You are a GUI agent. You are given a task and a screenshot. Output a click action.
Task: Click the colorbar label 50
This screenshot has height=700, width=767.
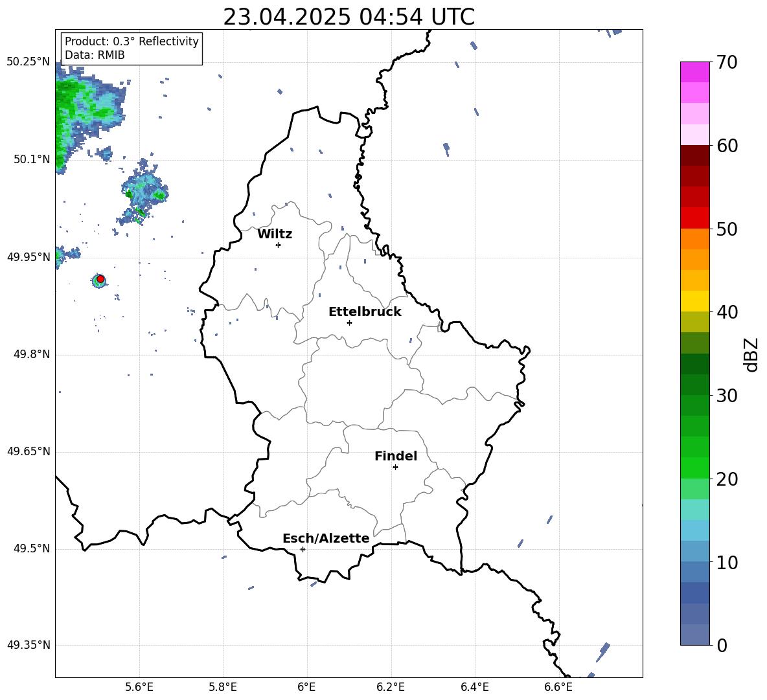727,229
